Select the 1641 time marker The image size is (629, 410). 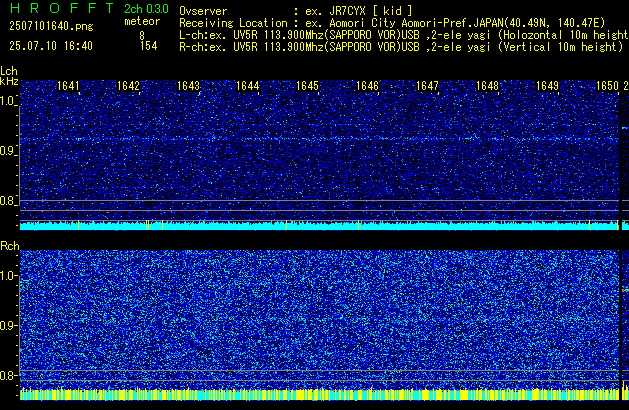coord(68,86)
